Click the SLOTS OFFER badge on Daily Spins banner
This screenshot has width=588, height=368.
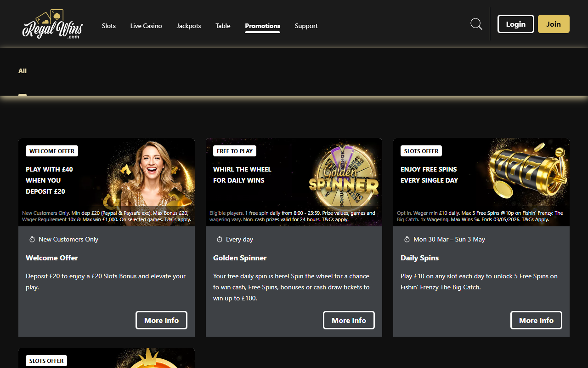pos(421,151)
